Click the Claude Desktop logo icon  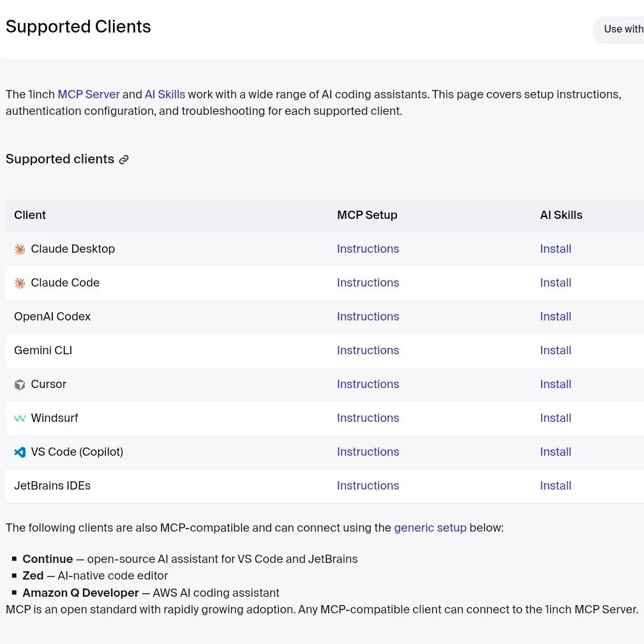[x=20, y=250]
